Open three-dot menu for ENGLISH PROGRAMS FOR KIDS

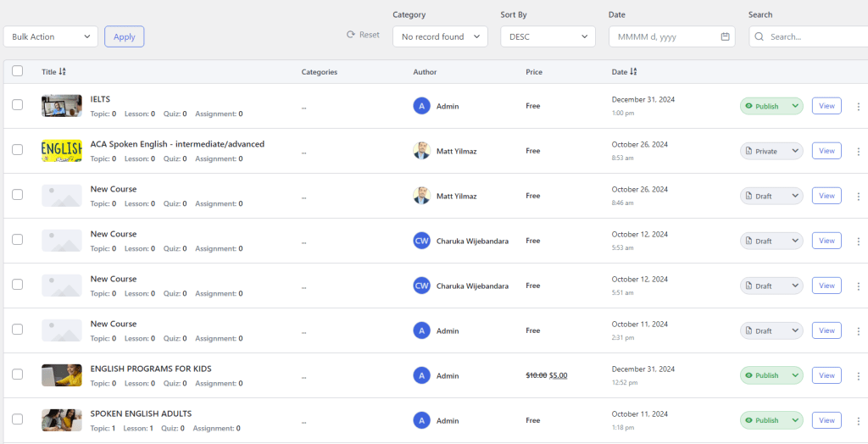pos(858,375)
